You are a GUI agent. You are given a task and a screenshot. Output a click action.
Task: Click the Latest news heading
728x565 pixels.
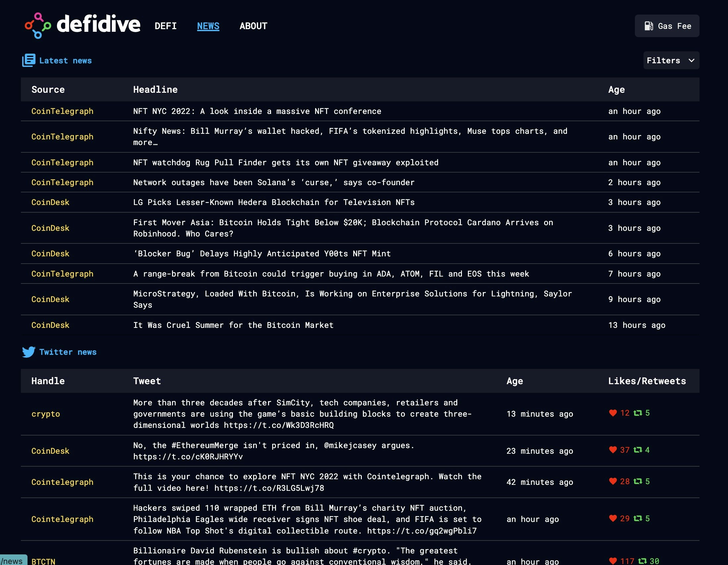coord(65,61)
